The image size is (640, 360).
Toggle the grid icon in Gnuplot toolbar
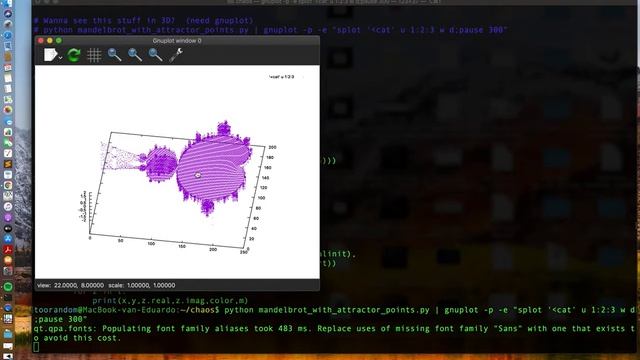pyautogui.click(x=94, y=55)
